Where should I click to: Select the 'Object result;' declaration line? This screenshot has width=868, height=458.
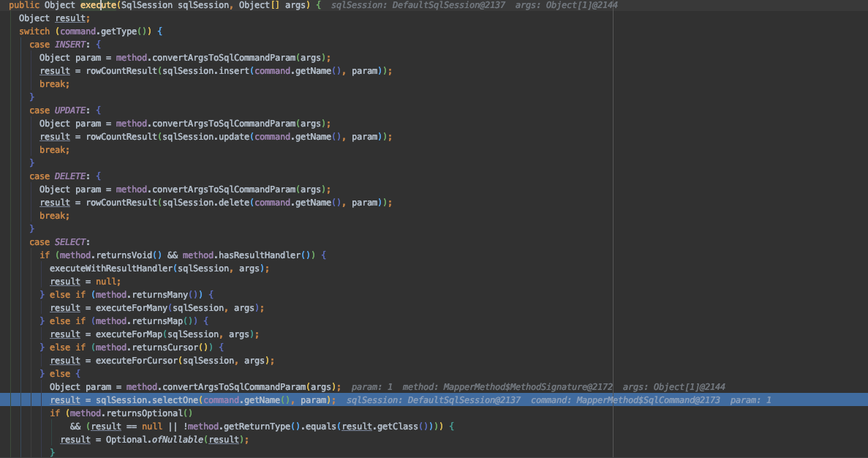(54, 18)
